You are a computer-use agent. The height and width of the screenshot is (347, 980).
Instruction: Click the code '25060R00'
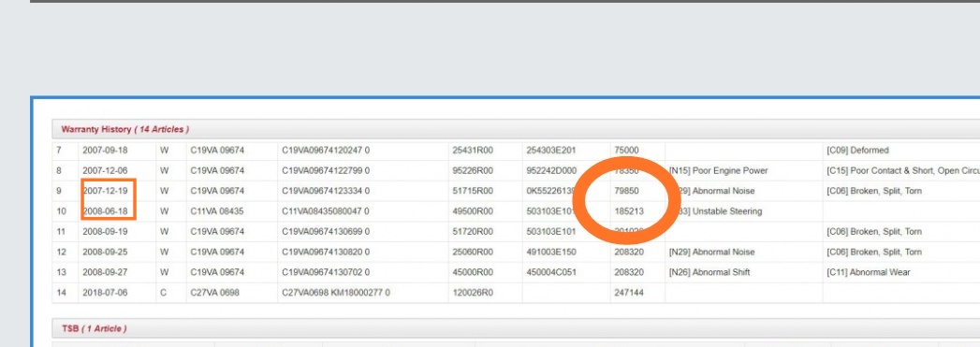click(x=473, y=253)
